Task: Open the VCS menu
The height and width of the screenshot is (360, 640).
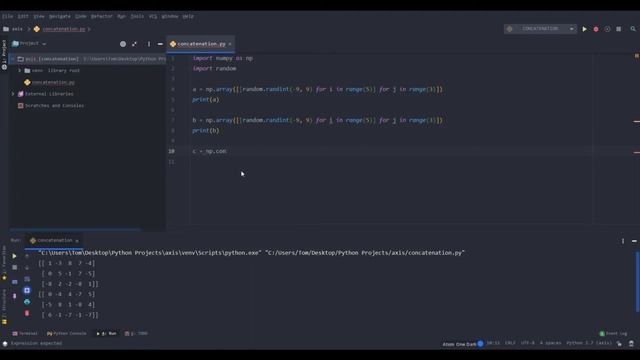Action: tap(153, 16)
